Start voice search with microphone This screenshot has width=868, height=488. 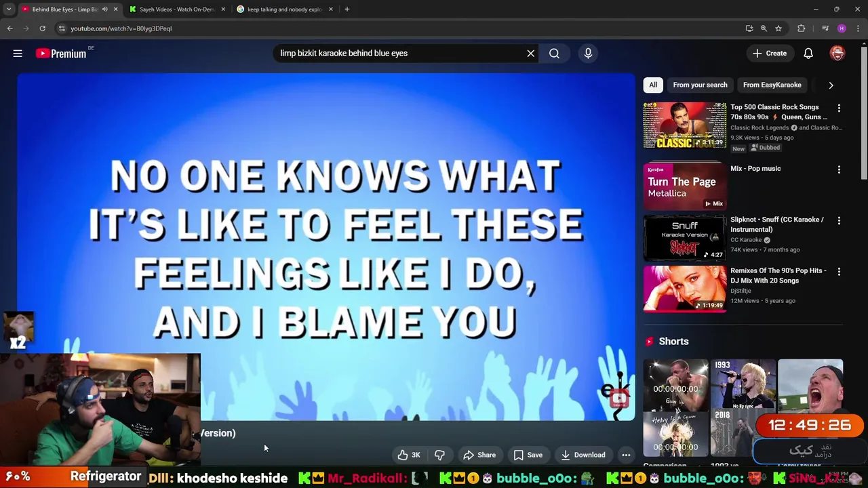click(x=588, y=54)
